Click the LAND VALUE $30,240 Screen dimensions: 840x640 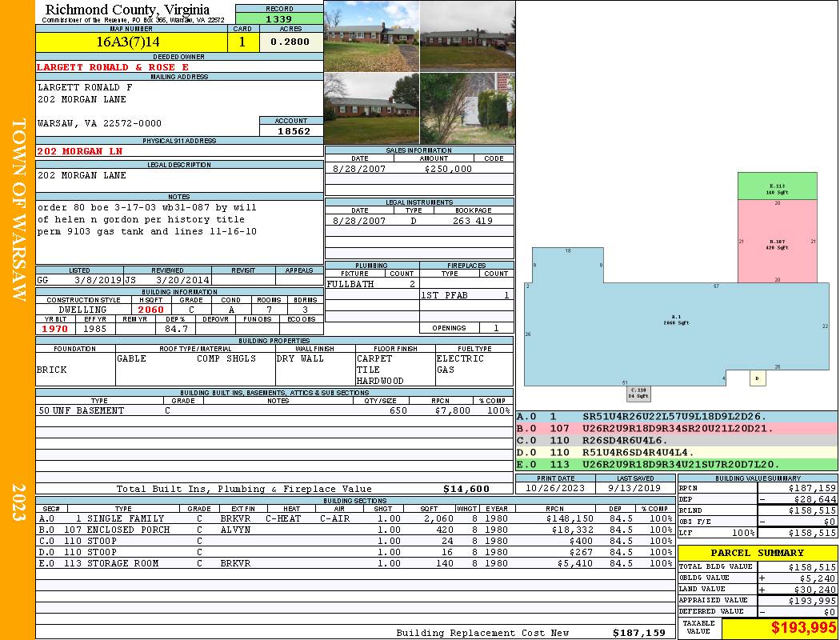[x=814, y=589]
